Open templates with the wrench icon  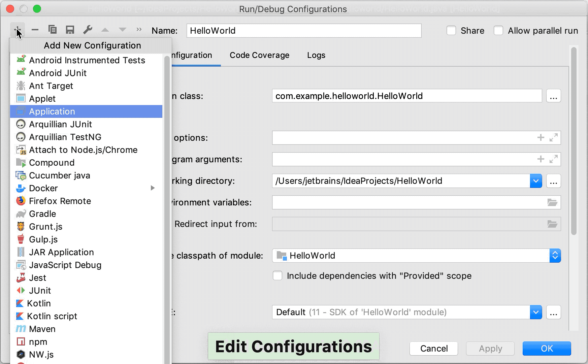point(88,30)
